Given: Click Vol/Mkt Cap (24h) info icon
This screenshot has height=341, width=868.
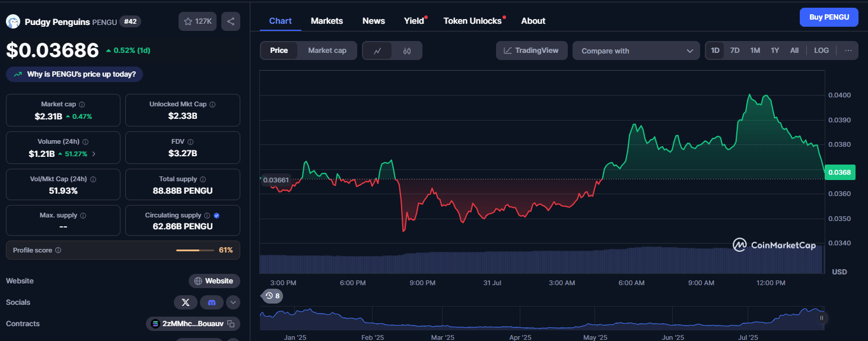Looking at the screenshot, I should (93, 179).
